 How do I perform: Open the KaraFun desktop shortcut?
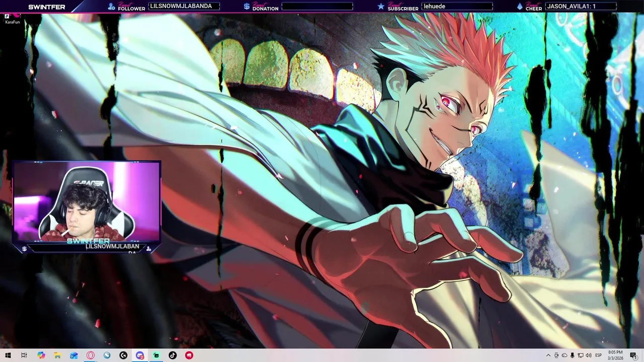click(12, 19)
